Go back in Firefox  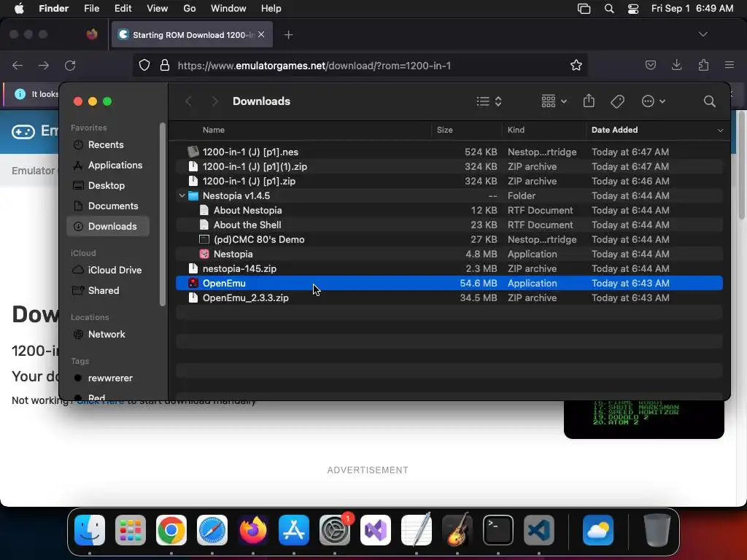[x=18, y=65]
